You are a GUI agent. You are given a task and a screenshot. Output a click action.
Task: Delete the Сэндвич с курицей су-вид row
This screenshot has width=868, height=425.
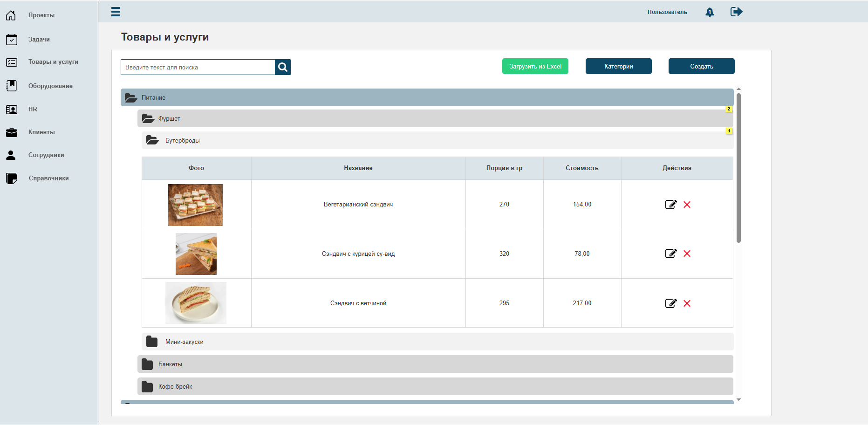[687, 254]
